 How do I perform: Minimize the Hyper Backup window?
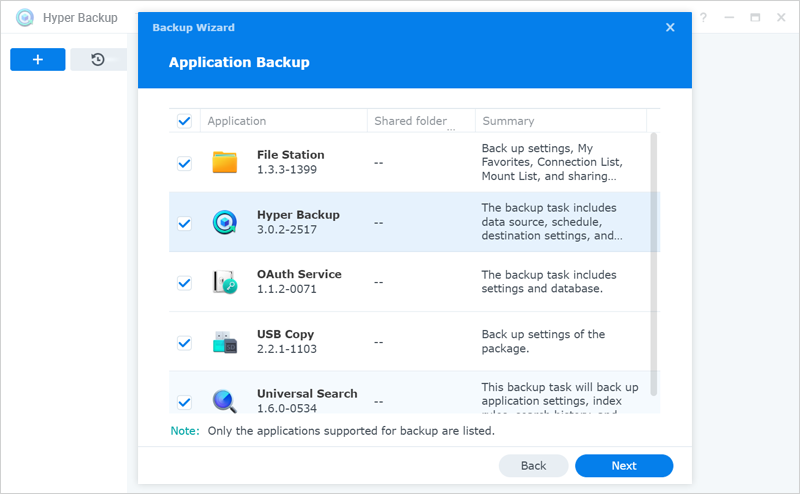pos(729,18)
